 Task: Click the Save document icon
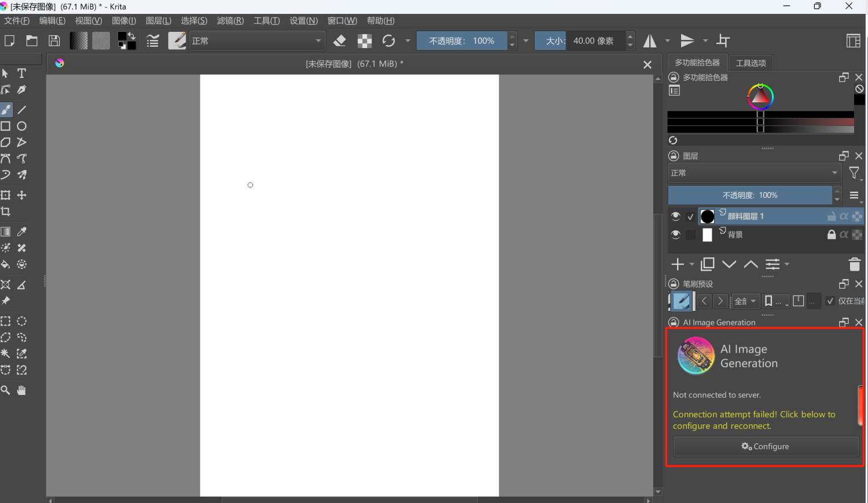point(54,40)
